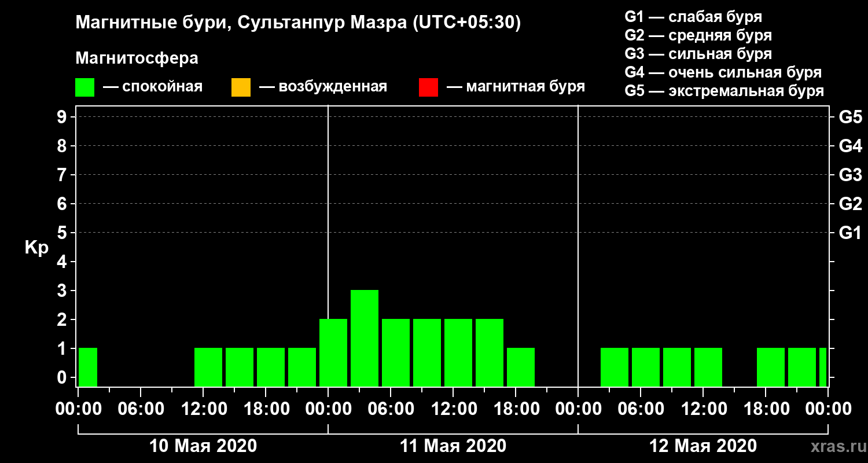The height and width of the screenshot is (463, 868).
Task: Click 'G2 — средняя буря' description
Action: point(698,35)
